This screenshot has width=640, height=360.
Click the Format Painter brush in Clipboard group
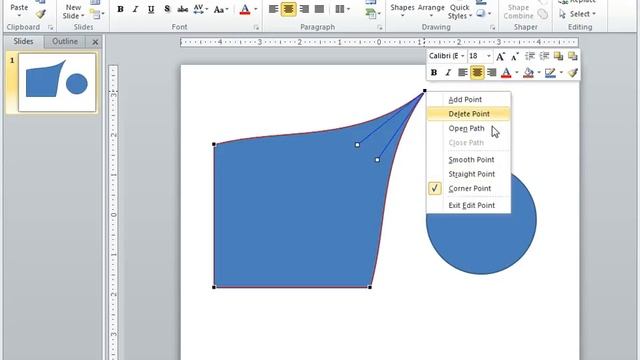click(x=40, y=14)
